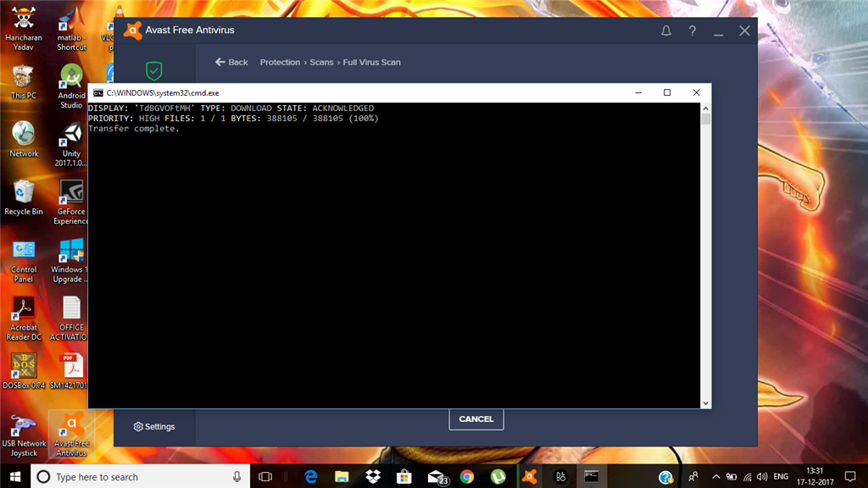The image size is (868, 488).
Task: Select DOSBox 0.74 desktop icon
Action: pyautogui.click(x=23, y=371)
